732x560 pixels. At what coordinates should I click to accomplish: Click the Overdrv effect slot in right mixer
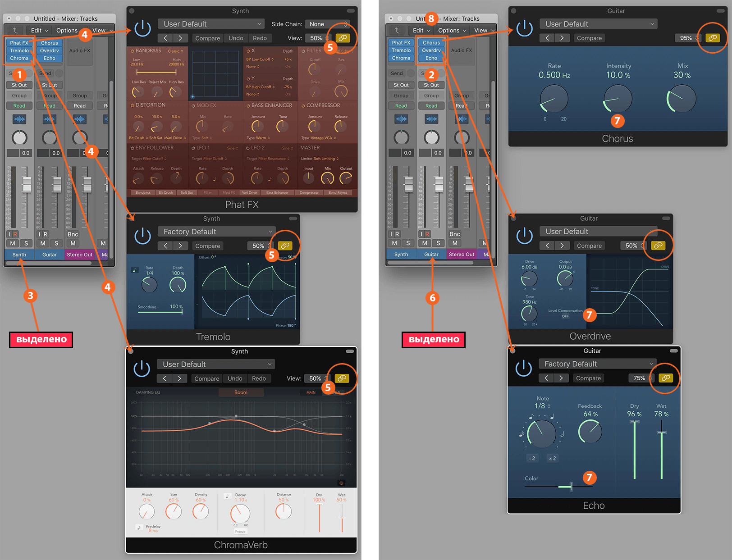pyautogui.click(x=431, y=50)
